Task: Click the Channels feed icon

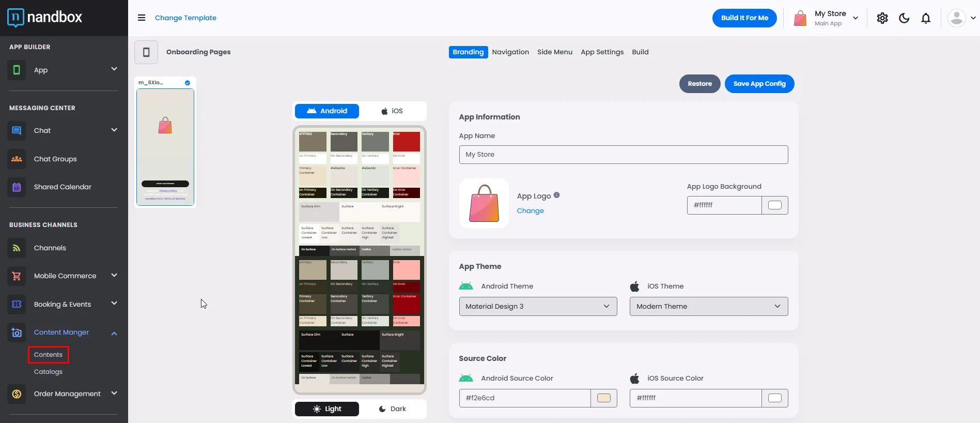Action: pos(17,248)
